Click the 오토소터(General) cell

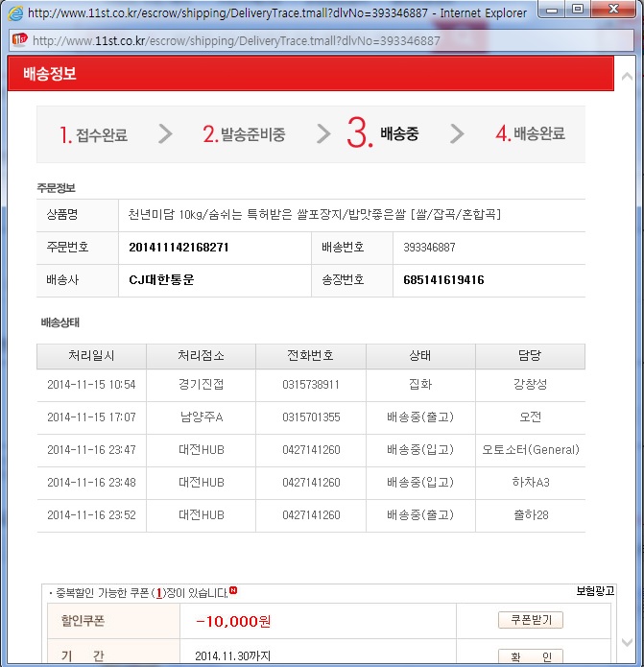pyautogui.click(x=531, y=450)
